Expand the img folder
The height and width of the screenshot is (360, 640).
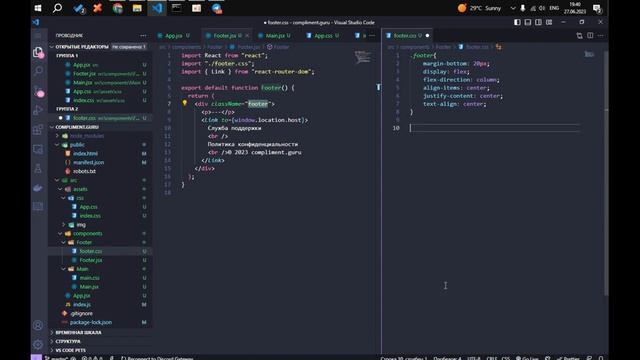pos(64,224)
